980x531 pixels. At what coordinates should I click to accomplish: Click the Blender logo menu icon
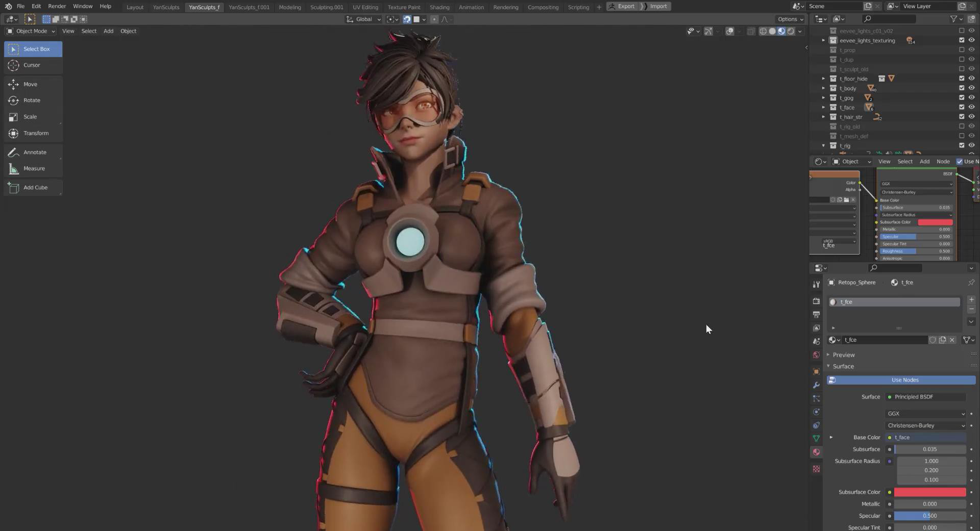point(8,7)
